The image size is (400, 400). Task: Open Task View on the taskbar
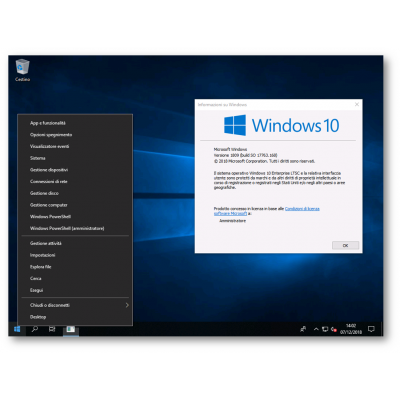(52, 329)
